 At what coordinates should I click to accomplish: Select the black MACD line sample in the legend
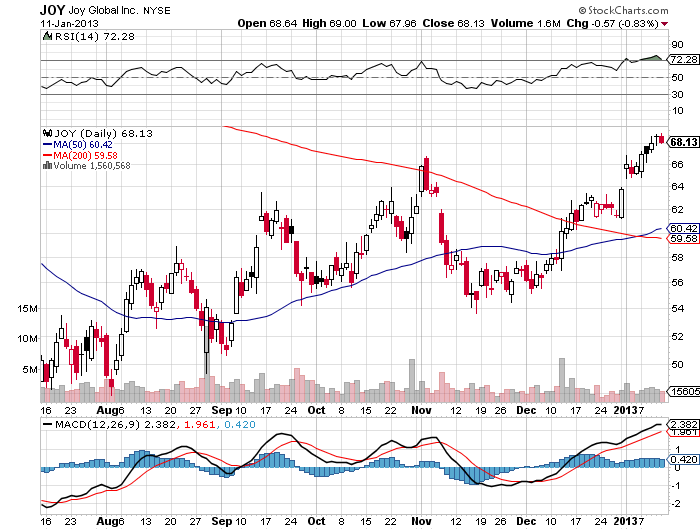click(x=47, y=424)
